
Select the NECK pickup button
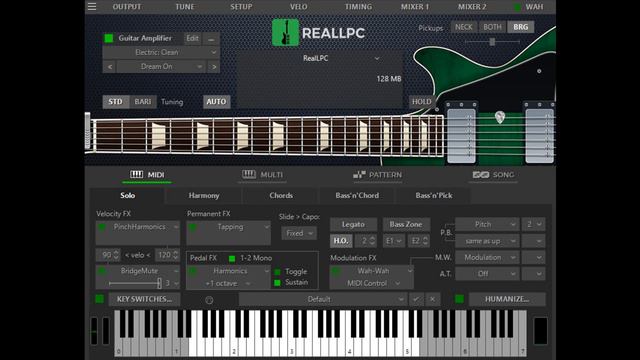pos(464,27)
